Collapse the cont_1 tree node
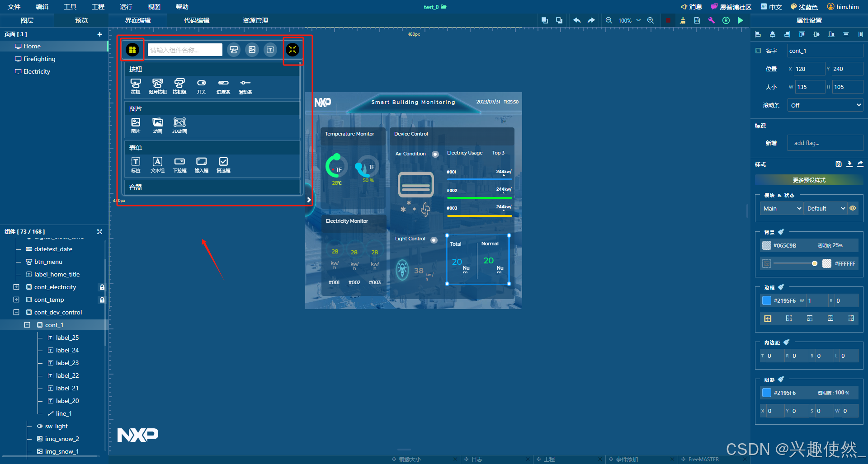 (27, 325)
